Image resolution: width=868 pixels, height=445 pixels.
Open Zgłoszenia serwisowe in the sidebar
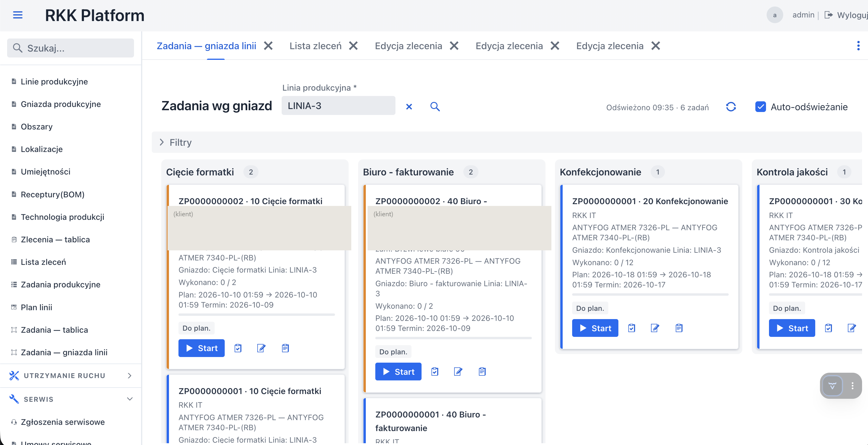click(x=62, y=422)
